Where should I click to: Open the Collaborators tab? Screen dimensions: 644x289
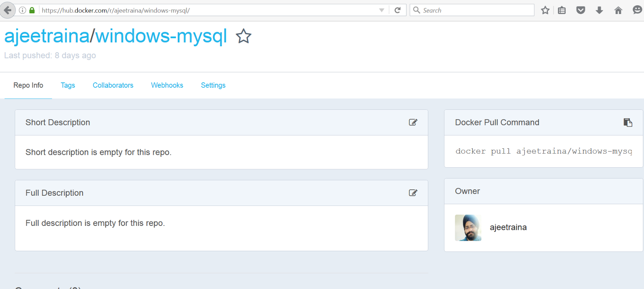tap(113, 85)
